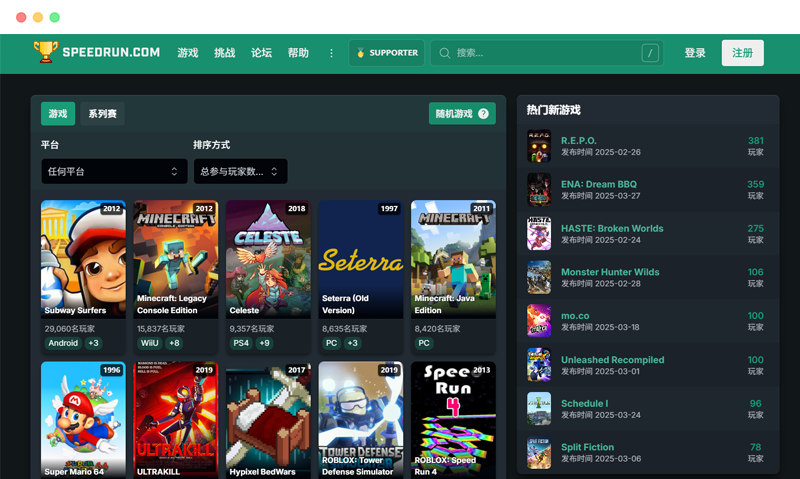Open the Subway Surfers game cover
The height and width of the screenshot is (479, 800).
tap(83, 259)
